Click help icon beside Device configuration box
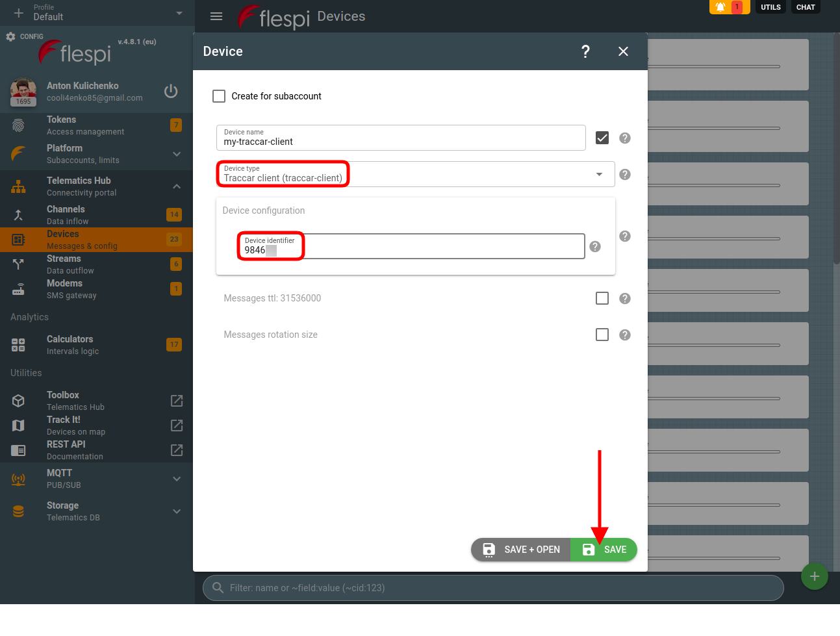The width and height of the screenshot is (840, 636). point(625,236)
